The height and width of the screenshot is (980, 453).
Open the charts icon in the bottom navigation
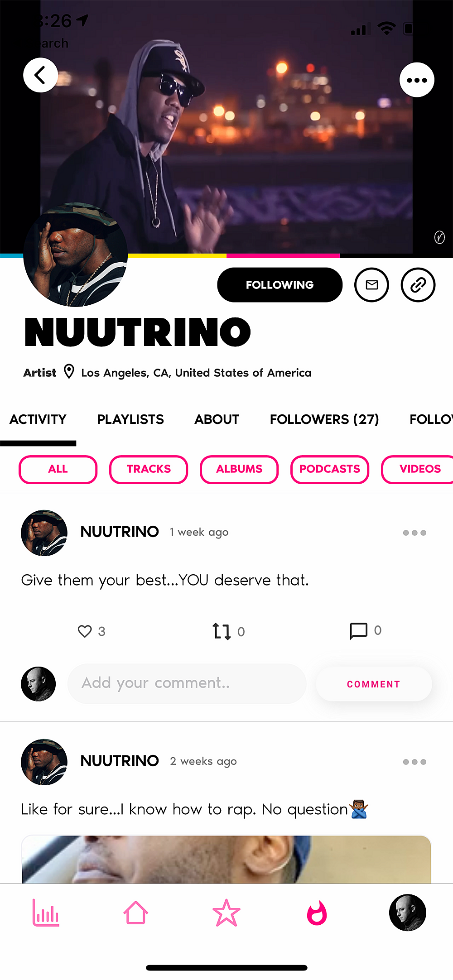click(45, 913)
